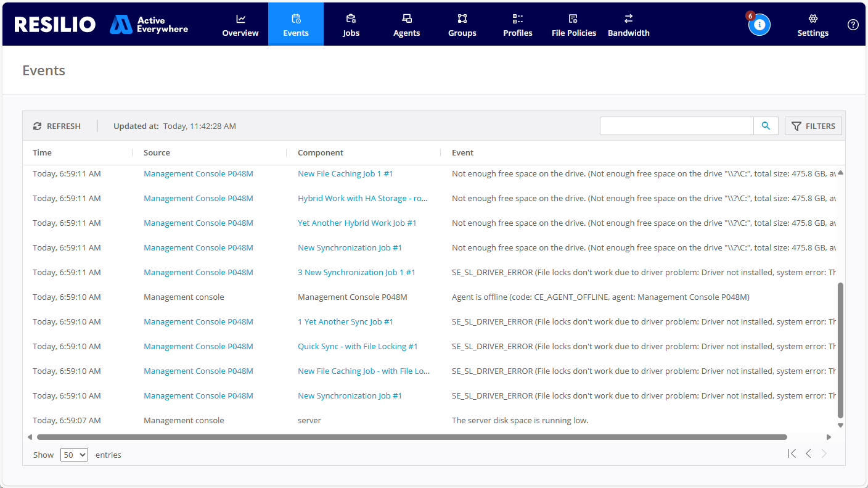This screenshot has height=488, width=868.
Task: Open the Filters panel
Action: click(x=813, y=126)
